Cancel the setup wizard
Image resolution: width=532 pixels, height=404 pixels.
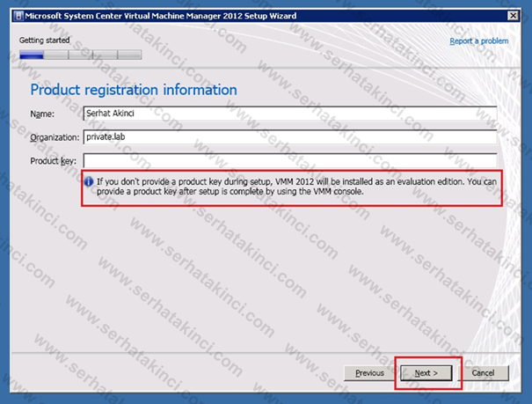[x=483, y=373]
